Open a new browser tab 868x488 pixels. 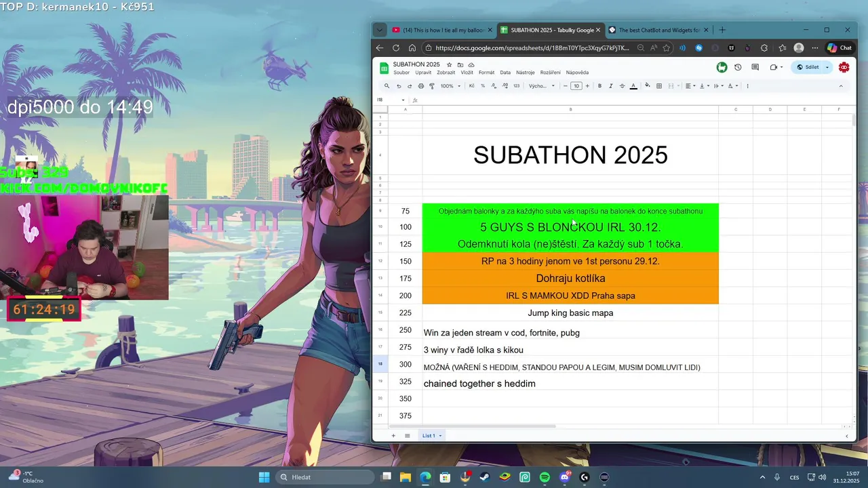(722, 30)
